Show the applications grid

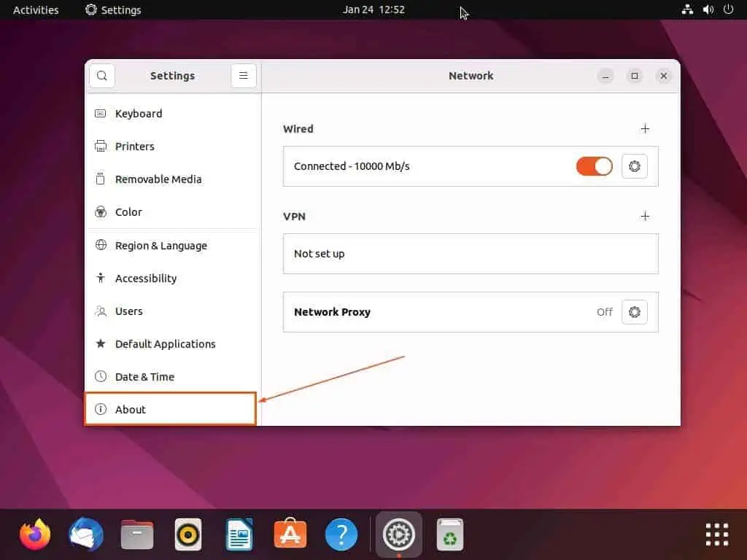click(716, 535)
